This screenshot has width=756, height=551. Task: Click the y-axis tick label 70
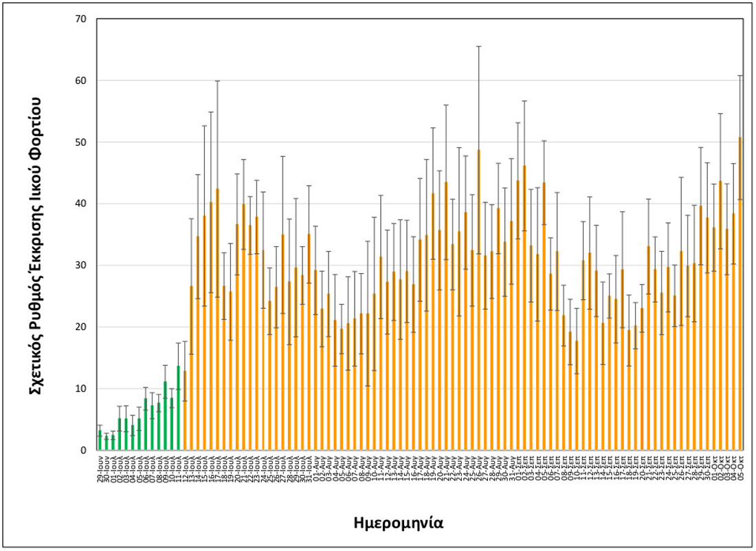coord(80,19)
